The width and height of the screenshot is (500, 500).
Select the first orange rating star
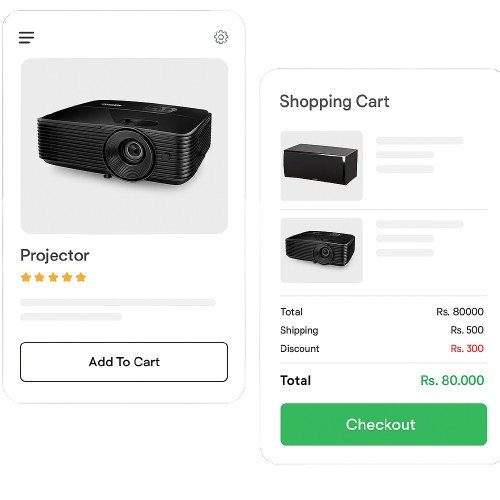tap(26, 277)
